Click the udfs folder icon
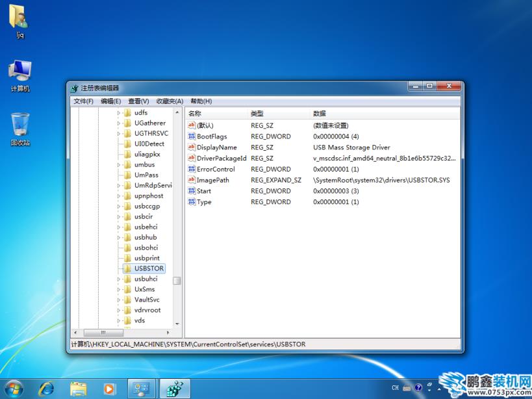Image resolution: width=532 pixels, height=399 pixels. click(x=127, y=112)
